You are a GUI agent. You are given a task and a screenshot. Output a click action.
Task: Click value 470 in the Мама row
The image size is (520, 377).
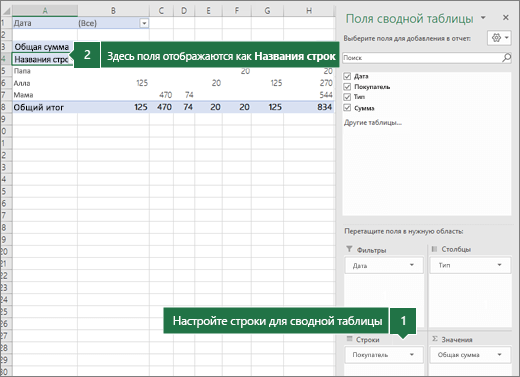pyautogui.click(x=166, y=95)
